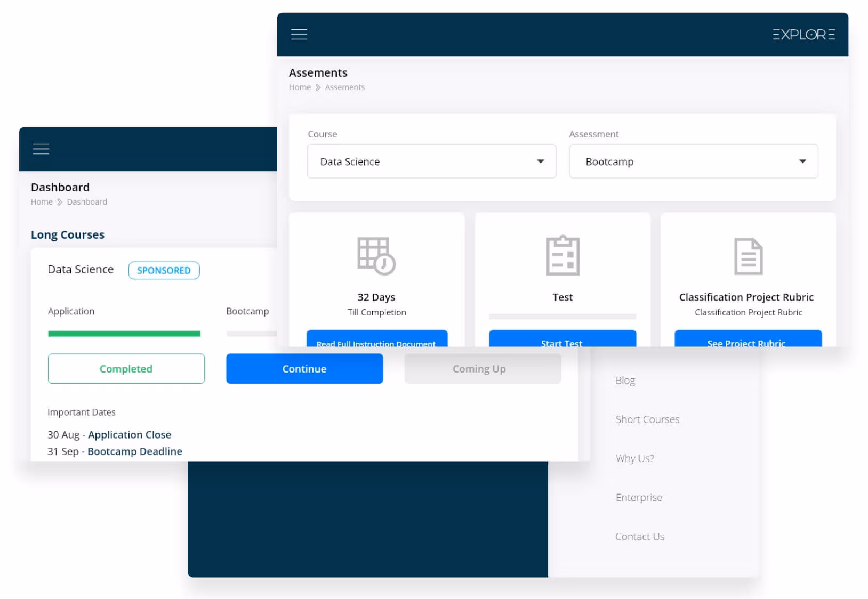Click the document icon for Project Rubric

tap(748, 256)
